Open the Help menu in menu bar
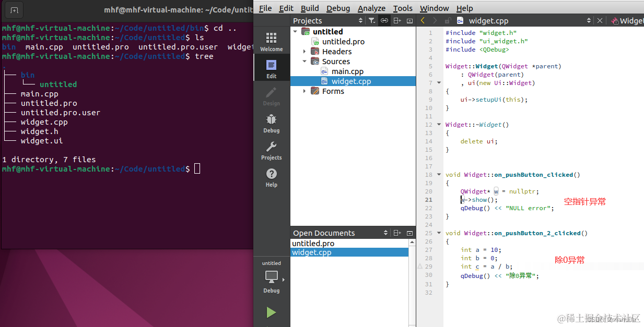This screenshot has width=644, height=327. [464, 8]
